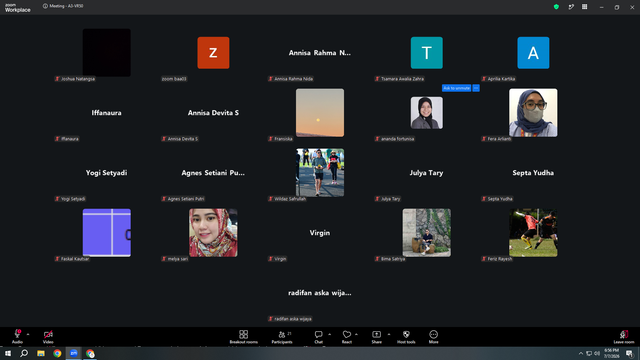The width and height of the screenshot is (640, 360).
Task: Expand share options arrow beside Share
Action: (389, 334)
